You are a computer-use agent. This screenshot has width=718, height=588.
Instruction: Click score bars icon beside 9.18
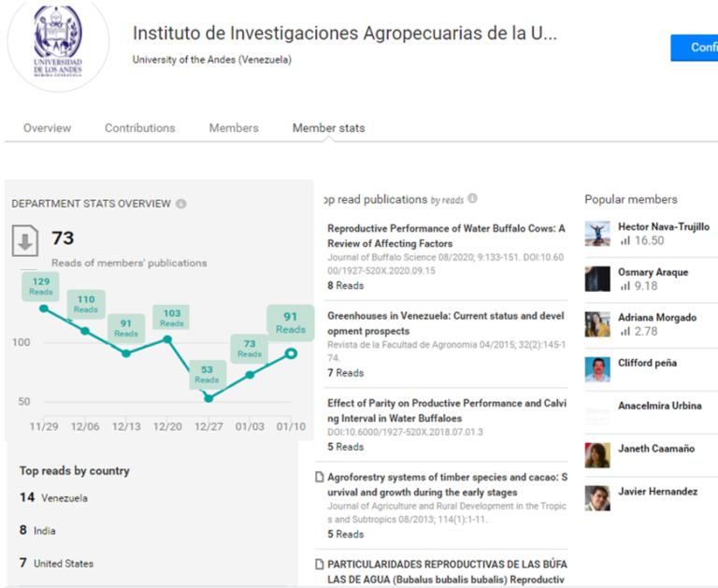625,286
